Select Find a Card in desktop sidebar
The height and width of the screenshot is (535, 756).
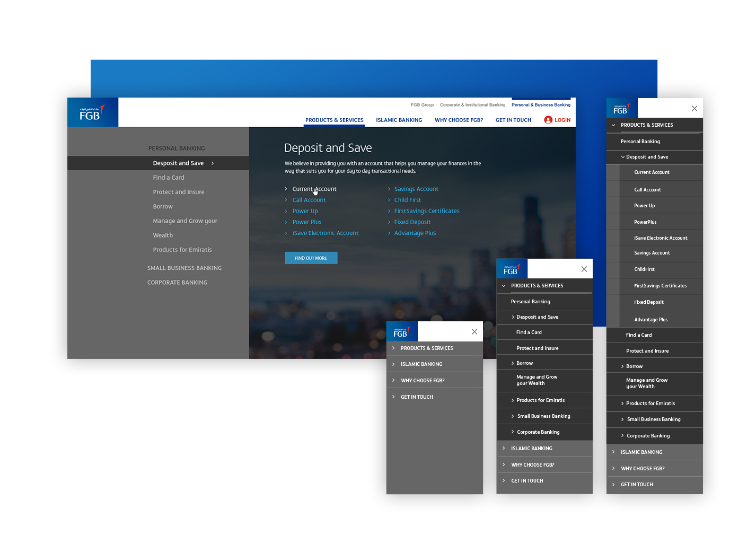[169, 178]
